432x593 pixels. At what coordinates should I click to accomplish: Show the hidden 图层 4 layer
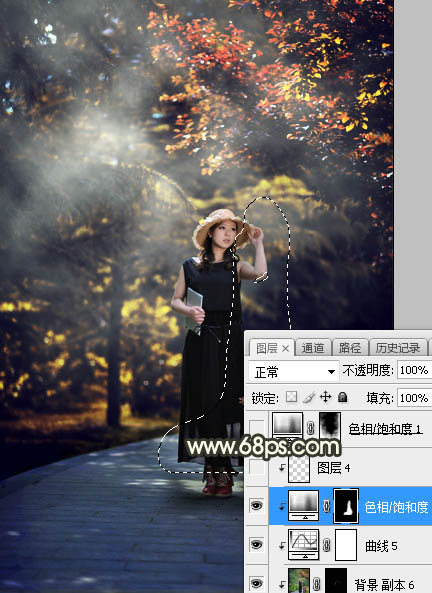click(257, 468)
